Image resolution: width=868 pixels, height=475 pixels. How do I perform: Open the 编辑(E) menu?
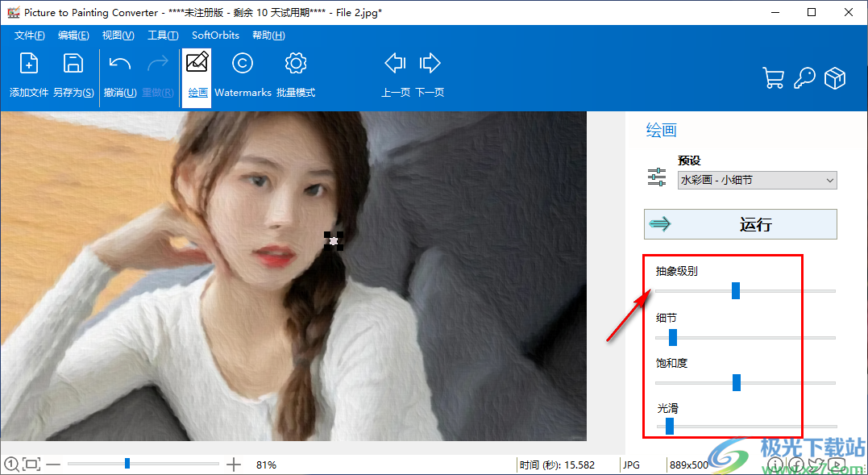73,35
